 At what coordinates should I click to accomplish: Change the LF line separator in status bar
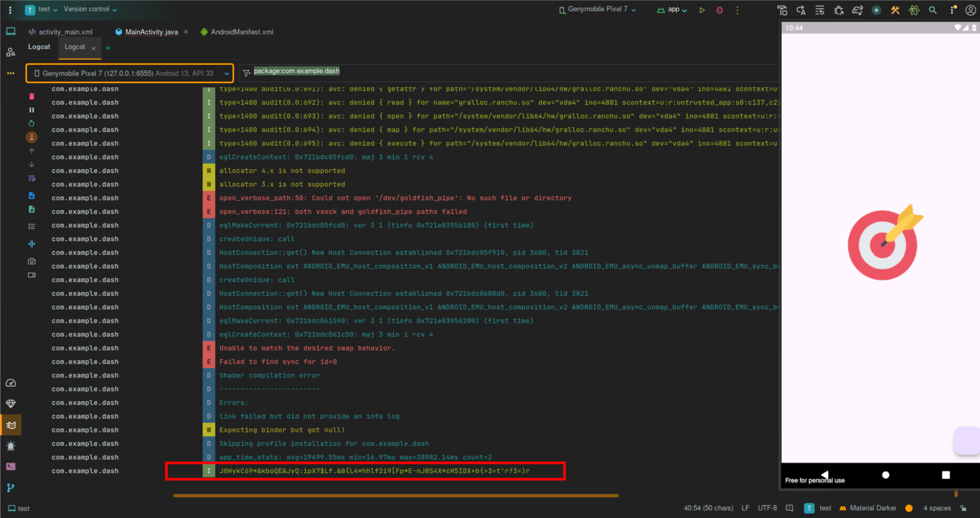coord(745,508)
